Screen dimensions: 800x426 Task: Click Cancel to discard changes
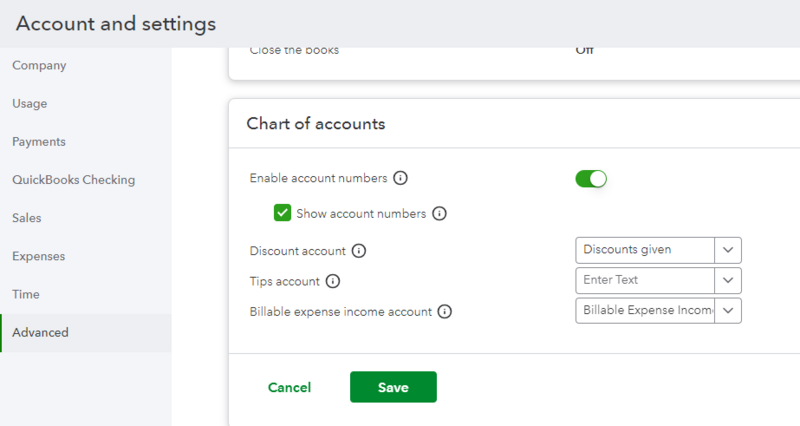(289, 387)
